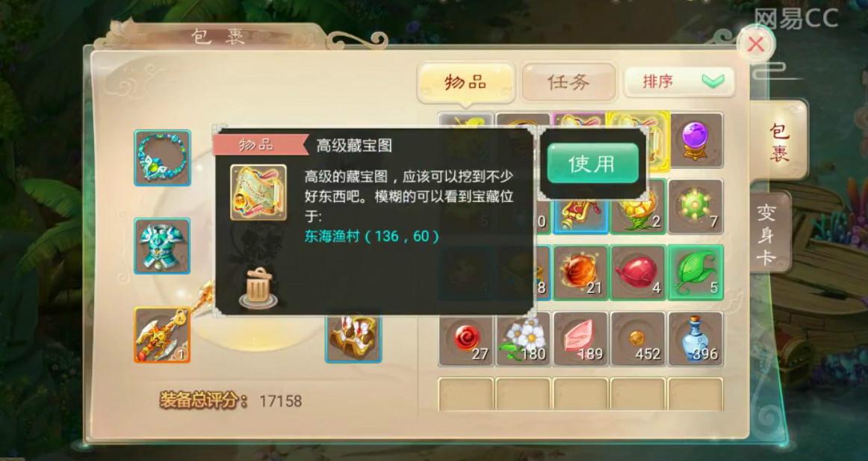Select the equipped teal armor slot

pos(162,246)
